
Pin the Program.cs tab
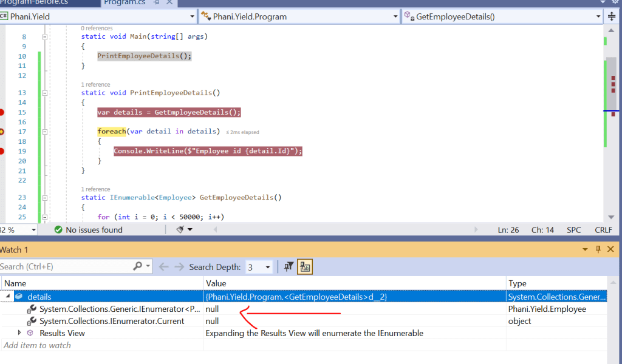pos(156,3)
